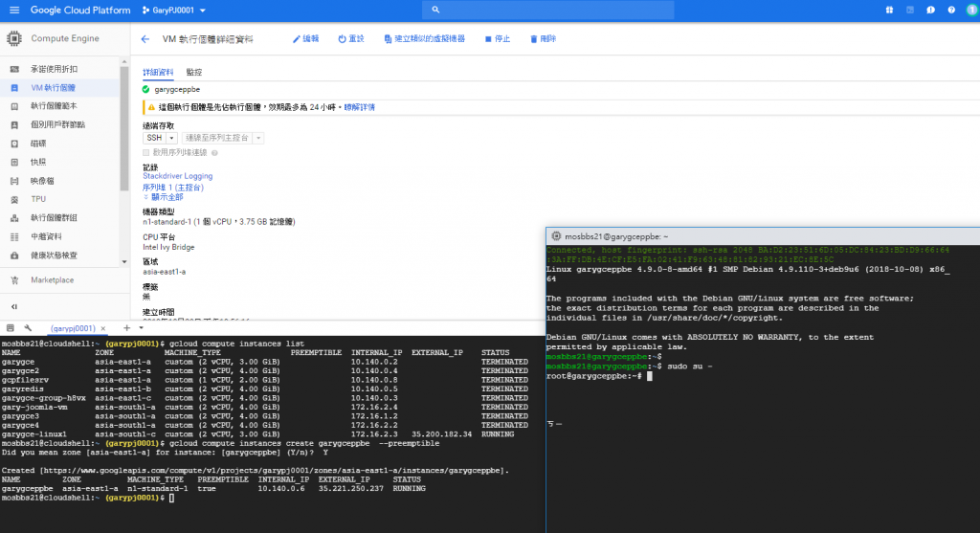Click the 執行個體群組 sidebar icon
The height and width of the screenshot is (533, 980).
pos(14,218)
